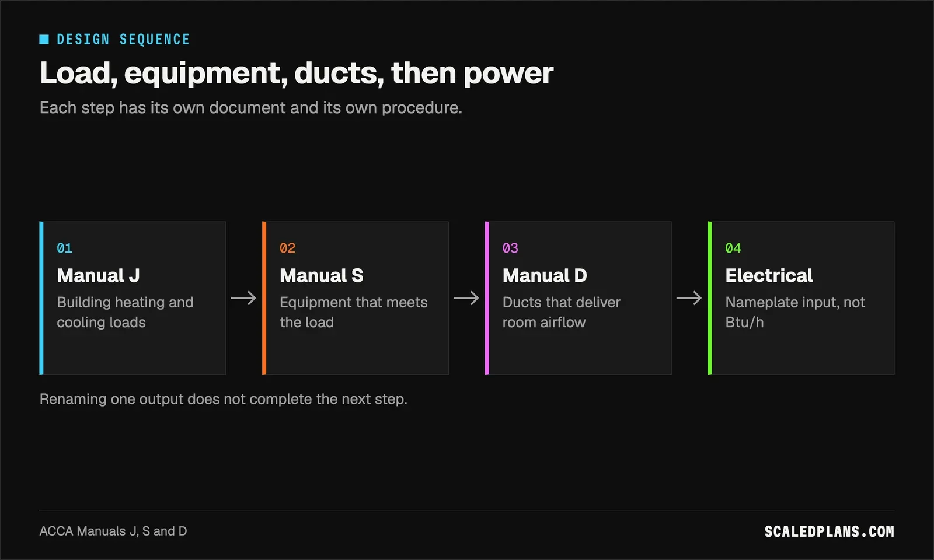
Task: Select the Manual J card title
Action: coord(98,275)
